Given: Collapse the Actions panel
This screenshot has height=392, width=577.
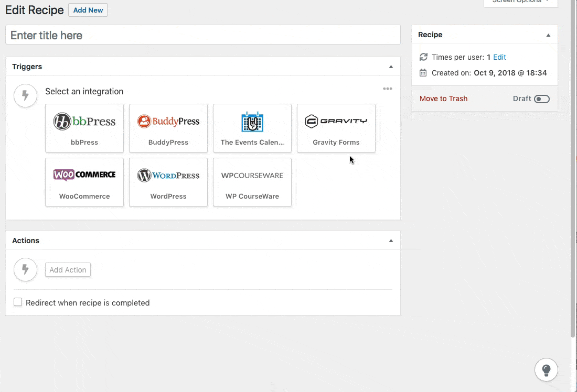Looking at the screenshot, I should coord(391,241).
